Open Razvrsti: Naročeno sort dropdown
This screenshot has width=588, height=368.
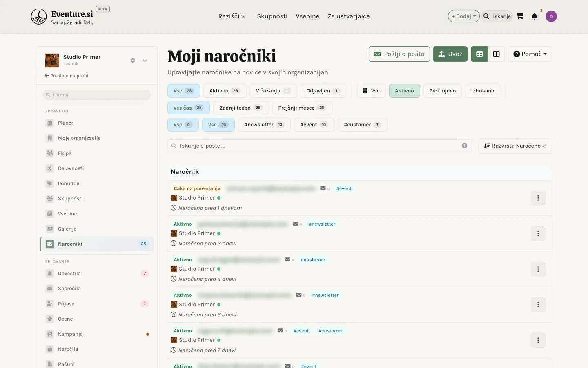pyautogui.click(x=515, y=146)
